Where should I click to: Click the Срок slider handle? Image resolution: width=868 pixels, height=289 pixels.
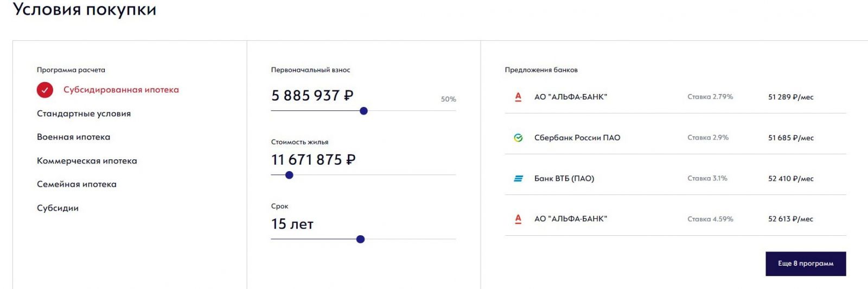361,239
